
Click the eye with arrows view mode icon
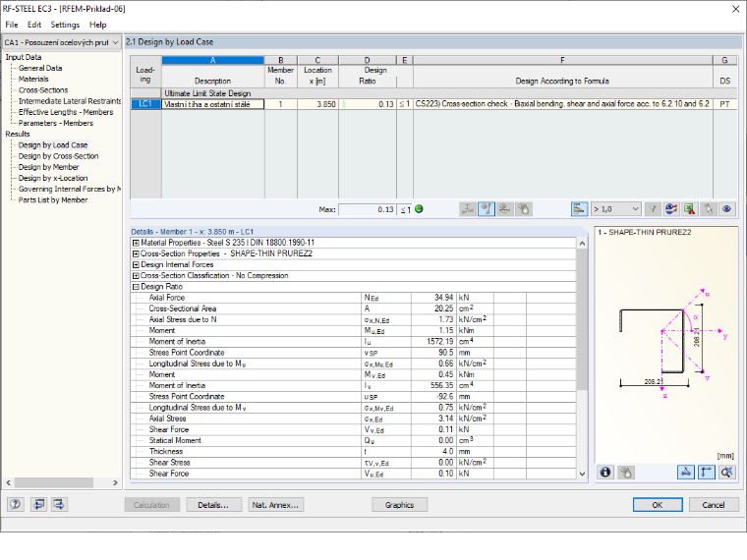(671, 209)
